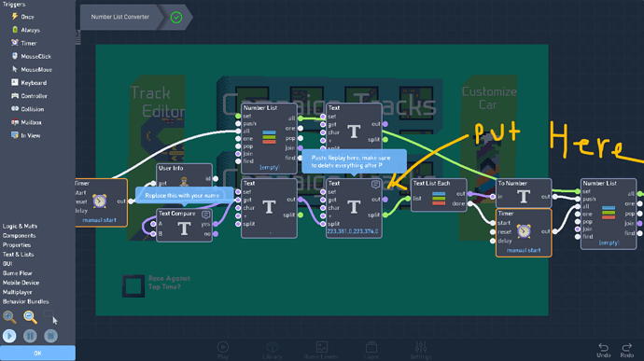Screen dimensions: 644x361
Task: Click the Undo button
Action: tap(603, 351)
